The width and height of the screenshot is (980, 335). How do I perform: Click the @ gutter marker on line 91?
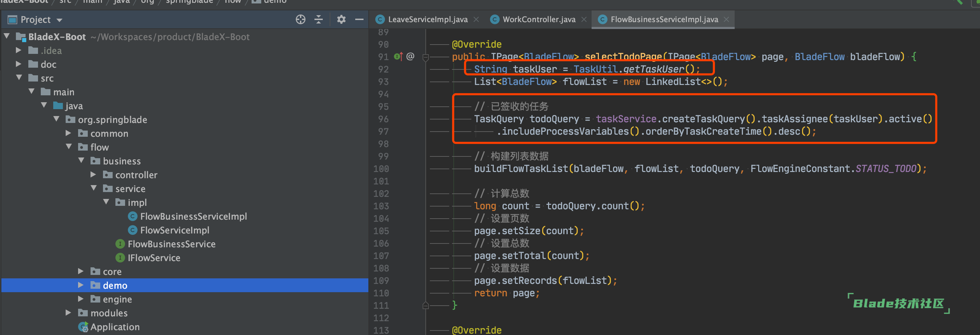[x=410, y=57]
